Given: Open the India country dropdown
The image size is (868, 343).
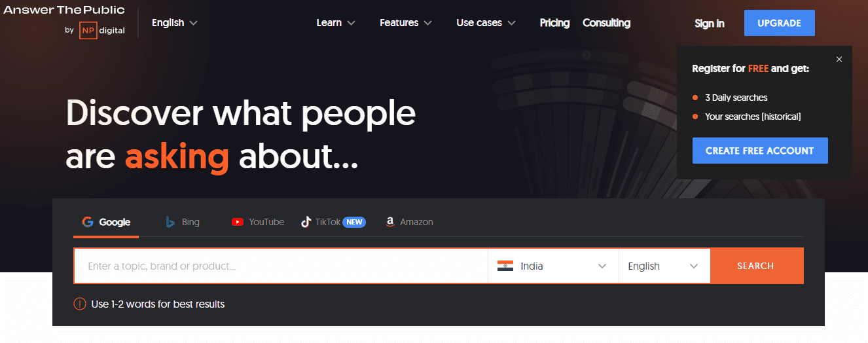Looking at the screenshot, I should (x=553, y=266).
